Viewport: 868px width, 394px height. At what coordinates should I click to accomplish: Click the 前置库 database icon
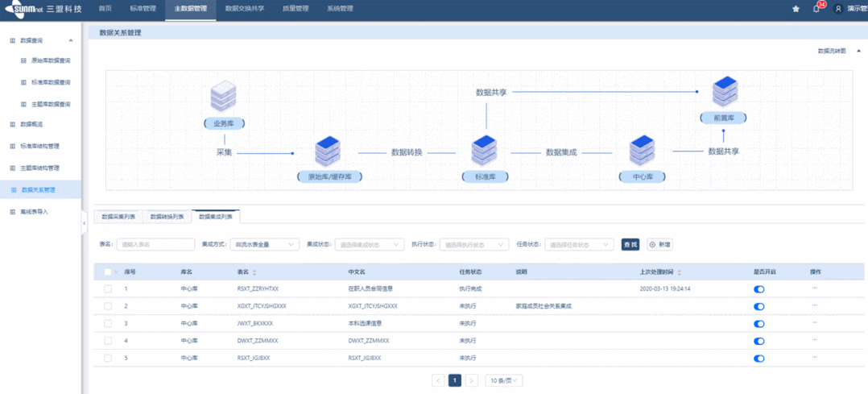(x=723, y=92)
